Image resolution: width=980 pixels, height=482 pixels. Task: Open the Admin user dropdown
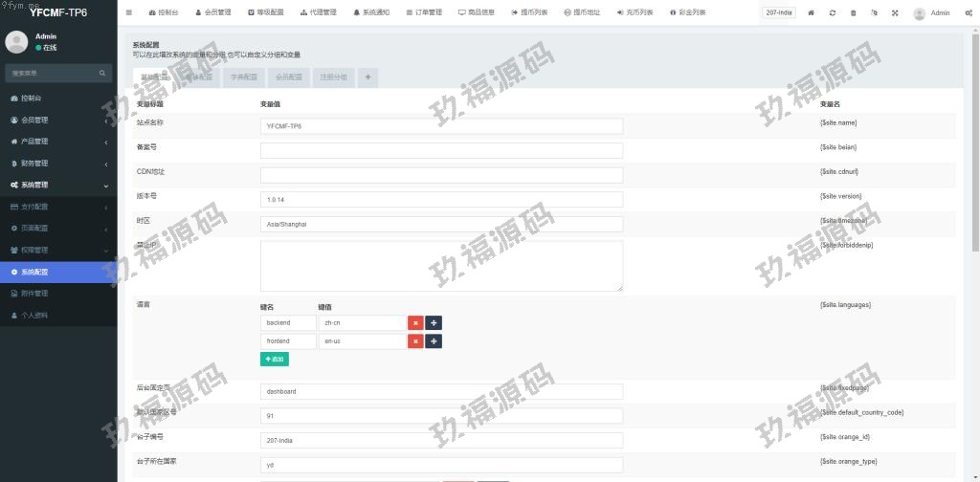931,12
